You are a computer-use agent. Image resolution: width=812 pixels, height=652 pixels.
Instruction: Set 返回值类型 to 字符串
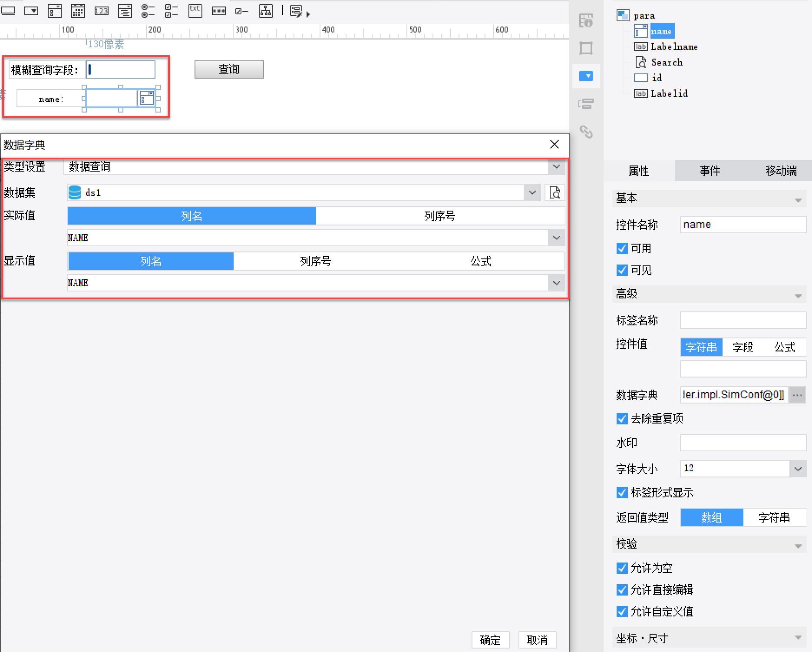coord(774,517)
